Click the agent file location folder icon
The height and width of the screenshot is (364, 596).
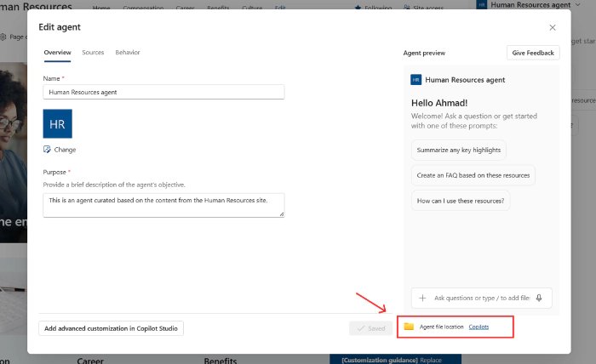point(409,327)
